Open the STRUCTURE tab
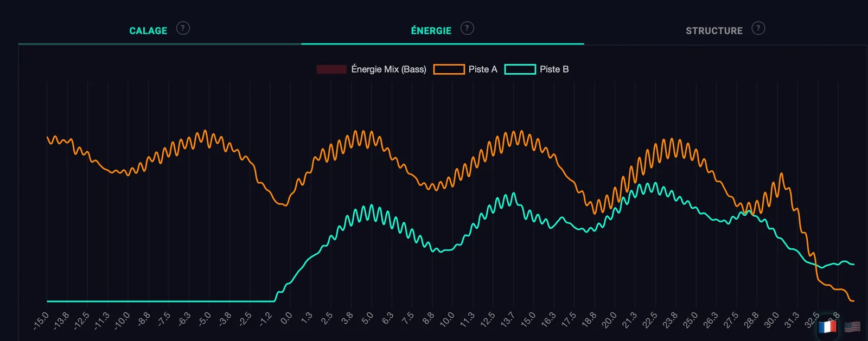This screenshot has width=868, height=341. click(714, 31)
